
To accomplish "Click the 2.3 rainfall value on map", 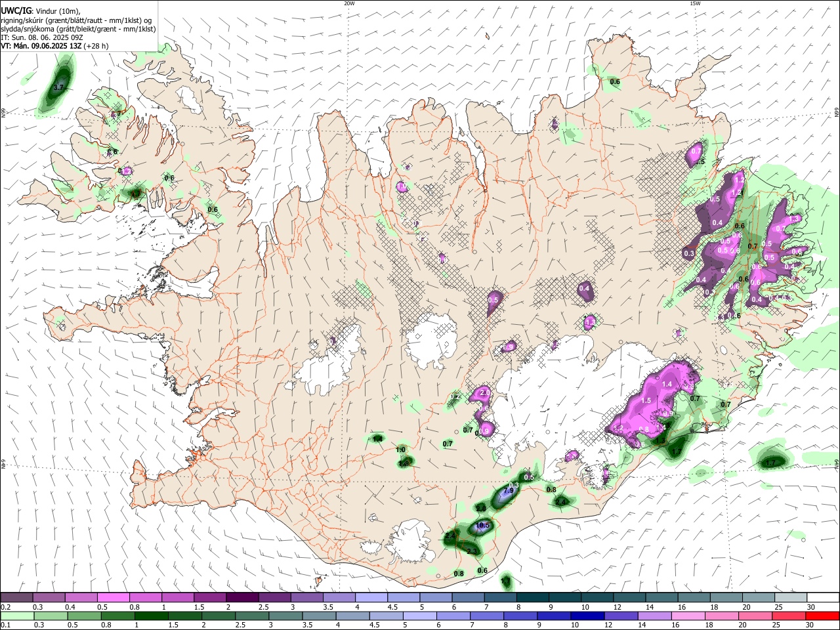I will [x=472, y=551].
